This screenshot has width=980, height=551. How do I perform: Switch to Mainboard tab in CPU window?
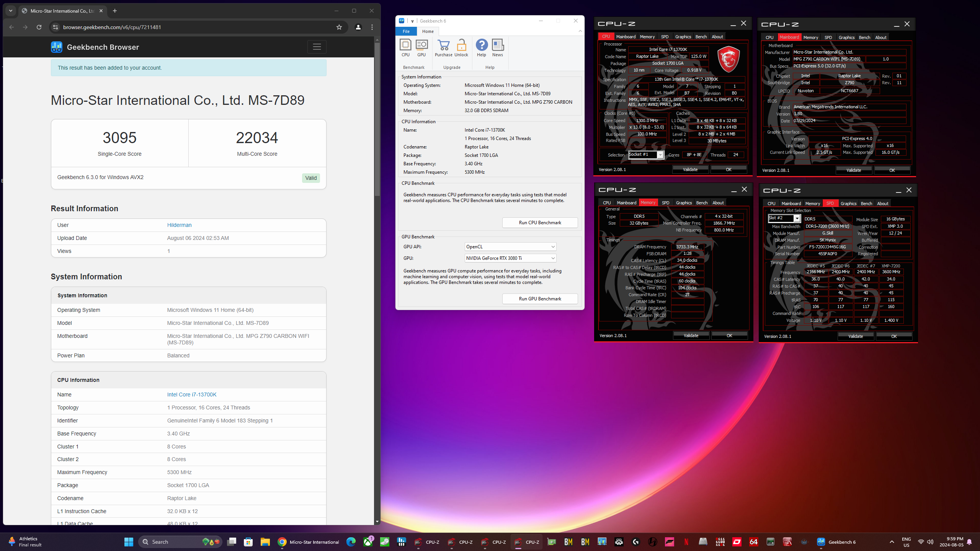pyautogui.click(x=626, y=37)
